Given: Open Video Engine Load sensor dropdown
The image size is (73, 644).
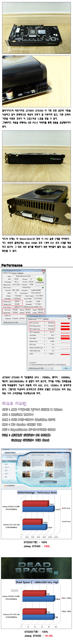Looking at the screenshot, I should coord(45,351).
